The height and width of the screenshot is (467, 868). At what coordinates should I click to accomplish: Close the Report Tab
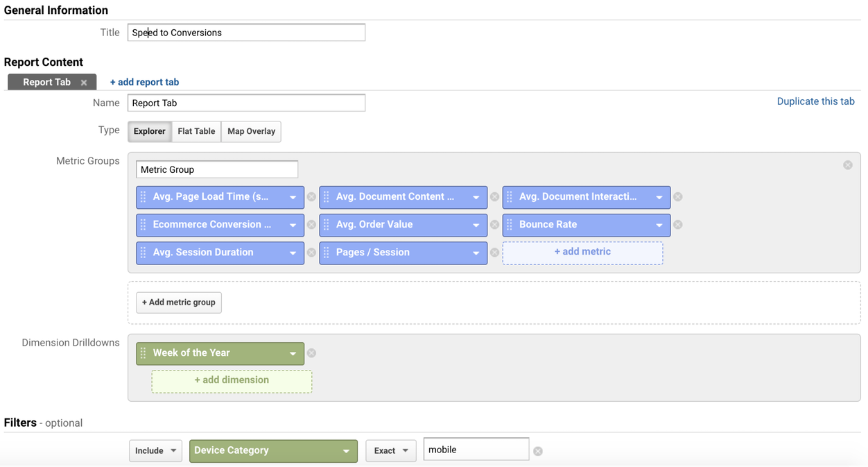(83, 81)
